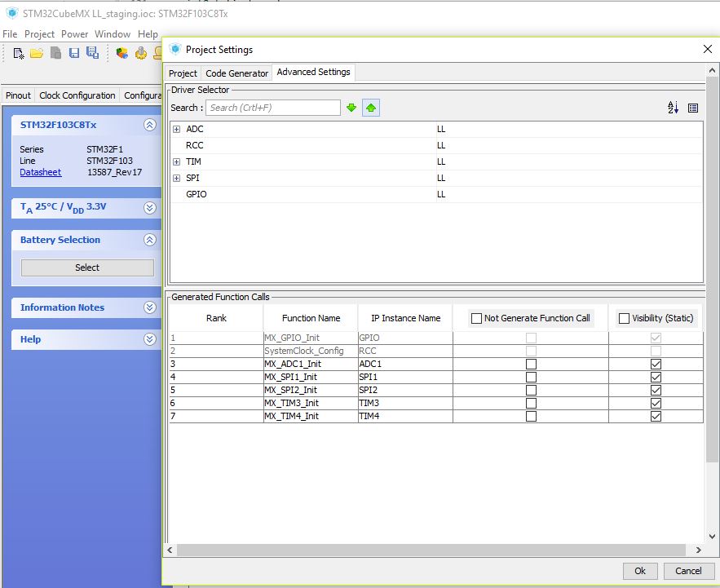Screen dimensions: 720x588
Task: Open the Clock Configuration tab
Action: 77,95
